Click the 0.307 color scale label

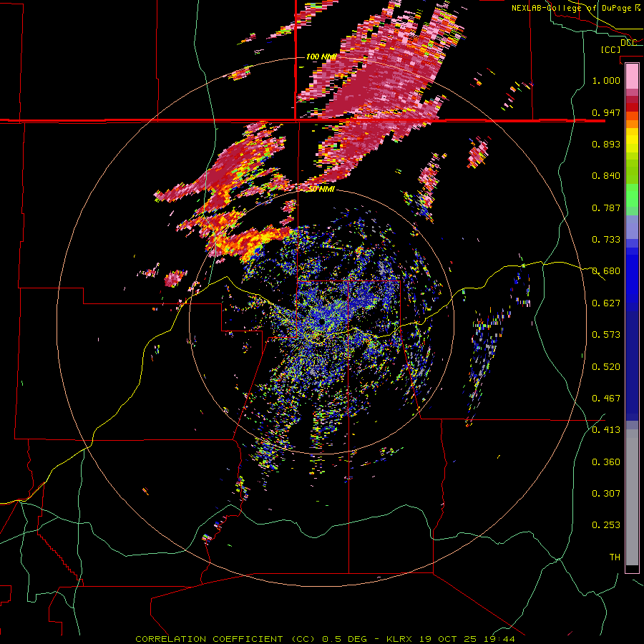pos(606,494)
